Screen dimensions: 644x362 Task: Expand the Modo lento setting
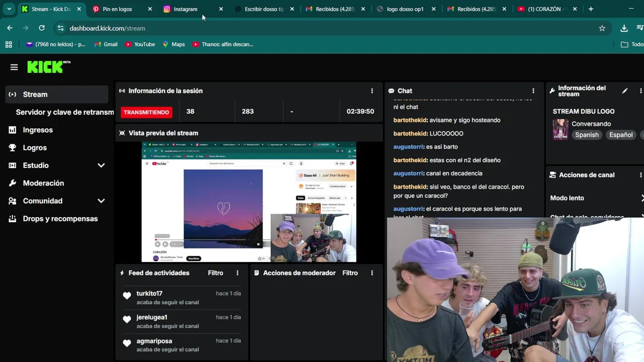coord(597,198)
